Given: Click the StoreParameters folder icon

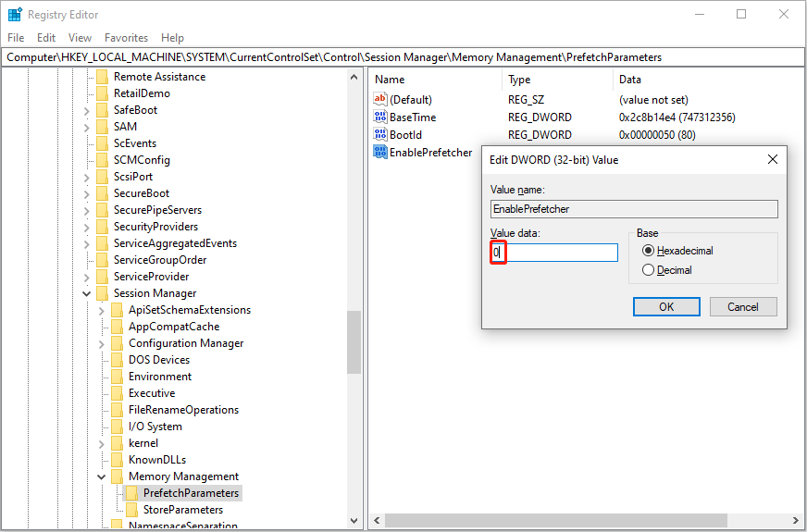Looking at the screenshot, I should coord(131,510).
